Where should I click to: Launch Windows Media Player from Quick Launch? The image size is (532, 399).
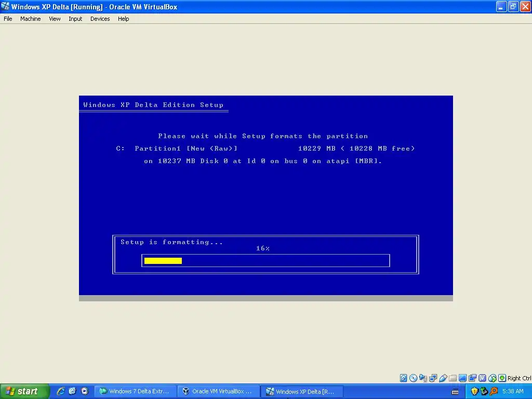tap(85, 391)
